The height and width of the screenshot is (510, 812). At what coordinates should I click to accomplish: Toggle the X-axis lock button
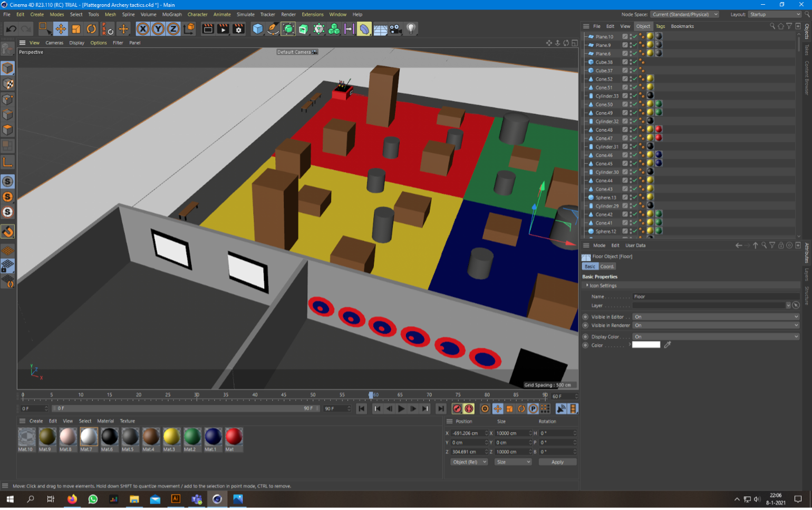(x=142, y=29)
